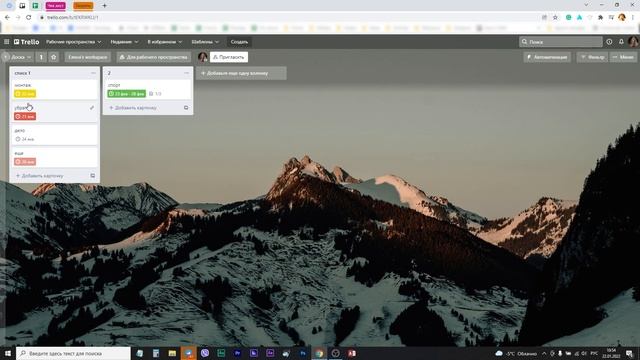640x360 pixels.
Task: Switch to the pink browser tab
Action: [56, 6]
